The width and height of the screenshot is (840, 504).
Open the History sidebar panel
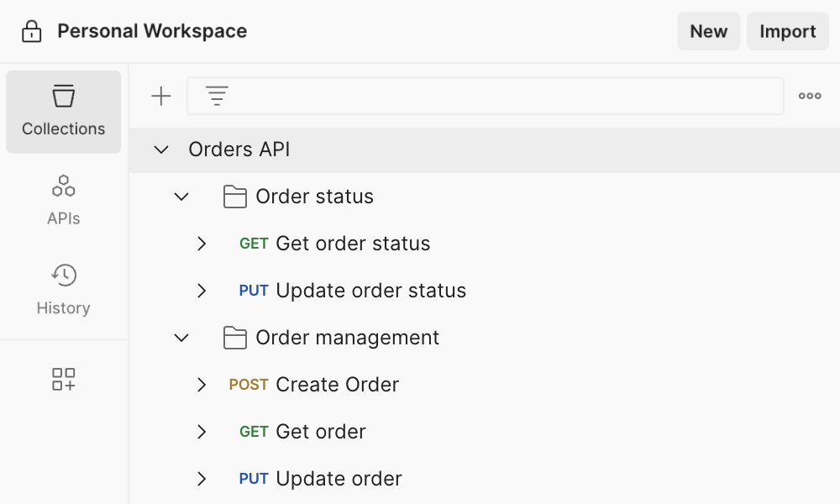tap(64, 289)
